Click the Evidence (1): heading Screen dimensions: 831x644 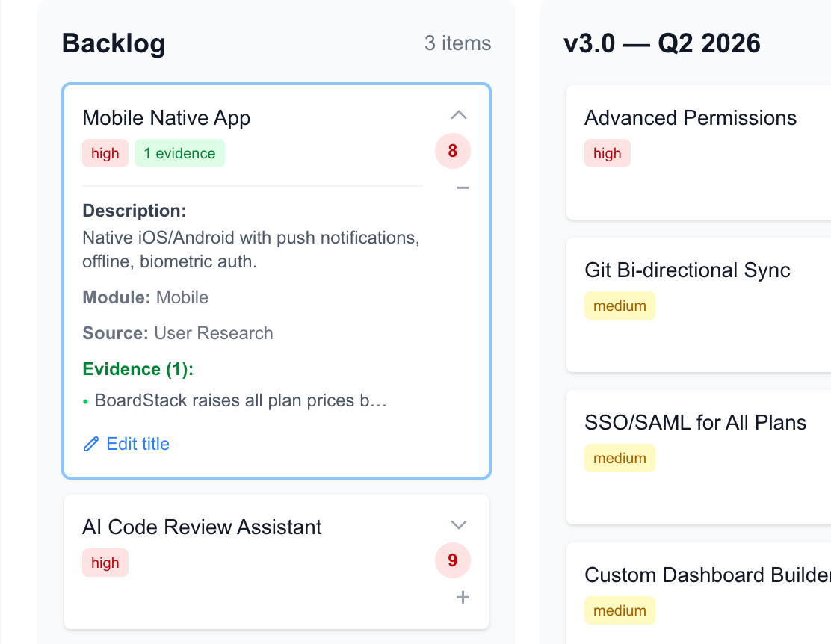pyautogui.click(x=138, y=369)
